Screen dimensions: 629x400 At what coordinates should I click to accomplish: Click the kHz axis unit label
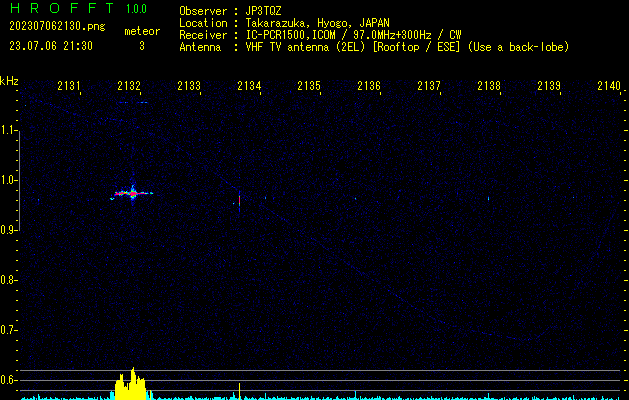point(9,81)
